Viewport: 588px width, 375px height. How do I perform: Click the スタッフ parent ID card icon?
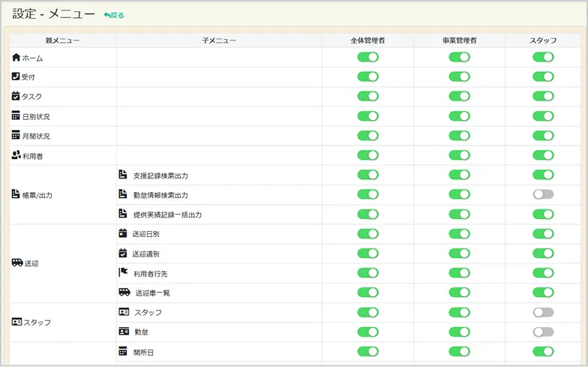pyautogui.click(x=16, y=322)
